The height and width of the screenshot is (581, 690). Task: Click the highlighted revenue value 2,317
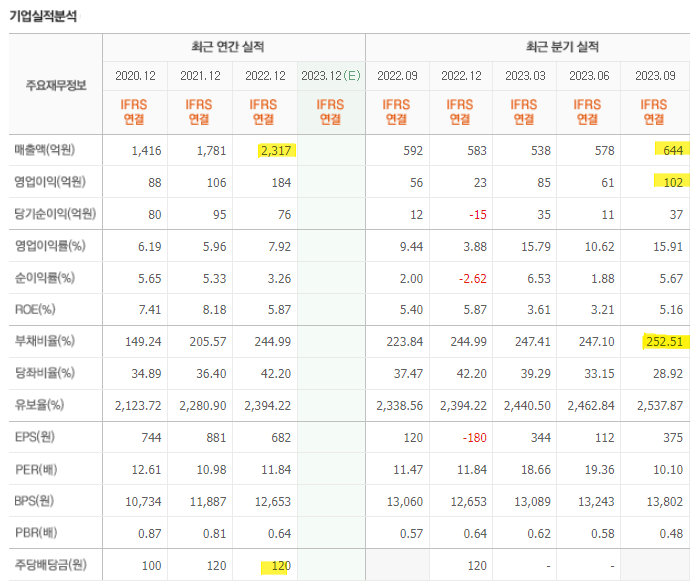[x=276, y=151]
